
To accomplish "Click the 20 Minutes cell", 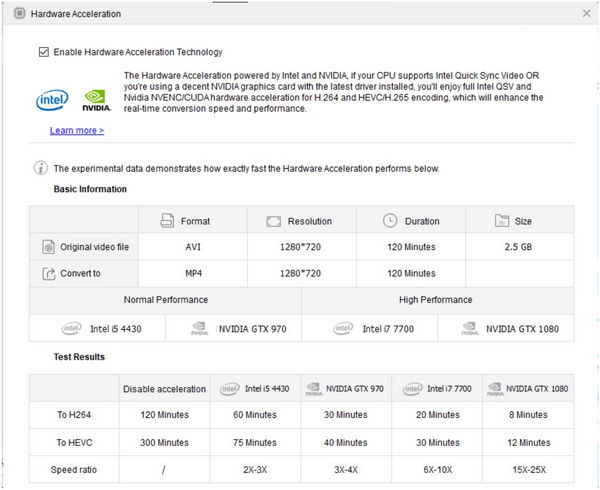I will tap(437, 415).
